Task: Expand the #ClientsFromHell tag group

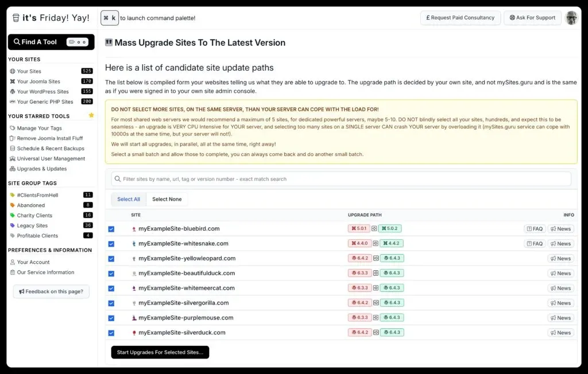Action: 36,195
